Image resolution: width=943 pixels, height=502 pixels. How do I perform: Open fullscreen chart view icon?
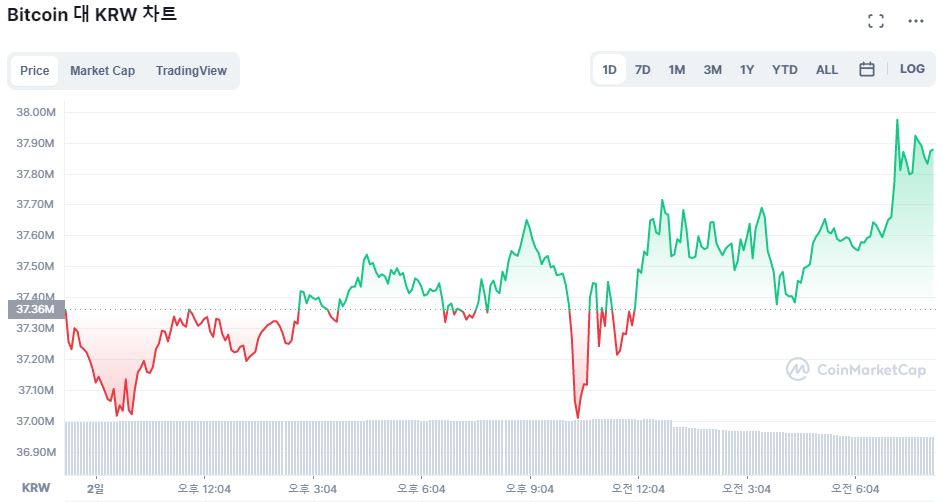click(876, 21)
